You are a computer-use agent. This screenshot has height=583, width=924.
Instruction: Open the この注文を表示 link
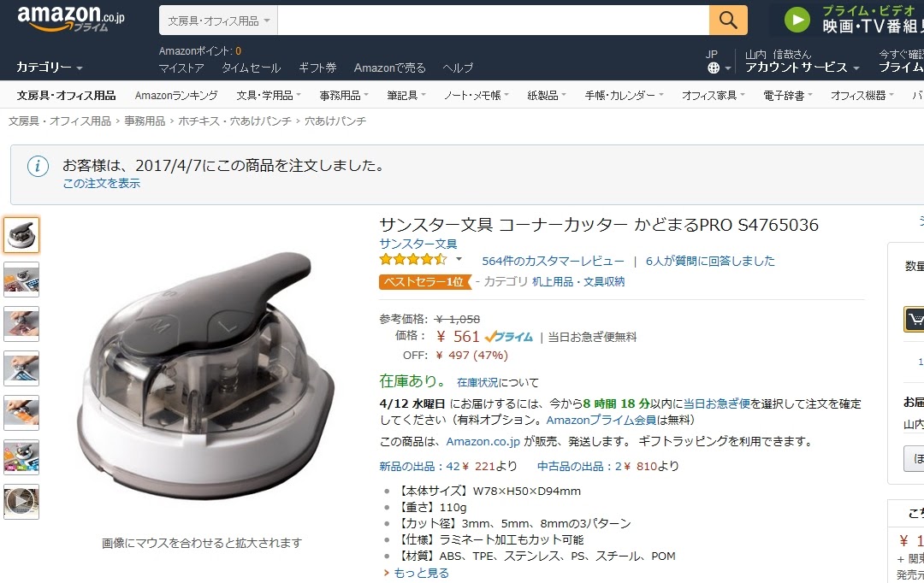coord(101,183)
